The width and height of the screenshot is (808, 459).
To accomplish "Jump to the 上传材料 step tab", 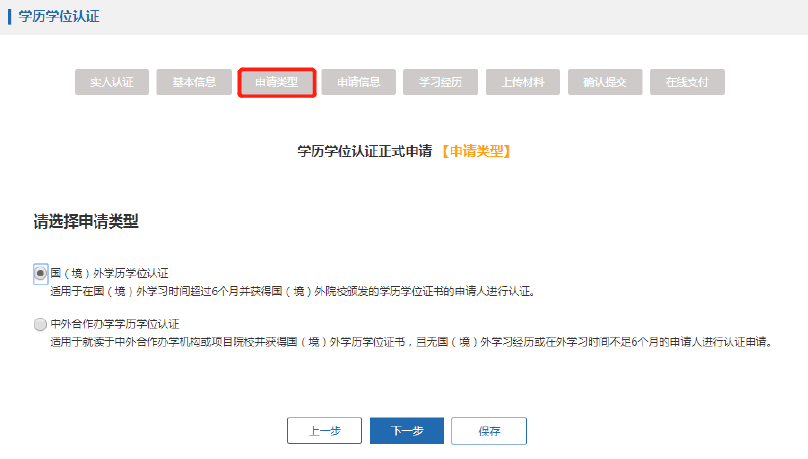I will 523,82.
